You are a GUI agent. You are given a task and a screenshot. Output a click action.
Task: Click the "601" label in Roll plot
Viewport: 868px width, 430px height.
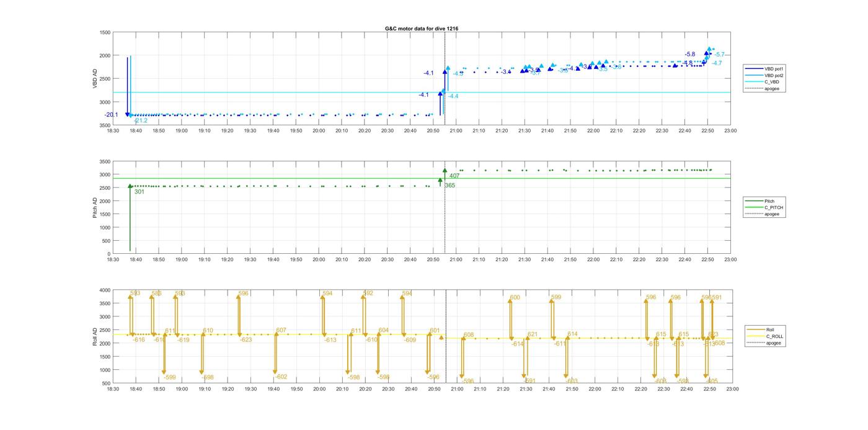coord(435,331)
